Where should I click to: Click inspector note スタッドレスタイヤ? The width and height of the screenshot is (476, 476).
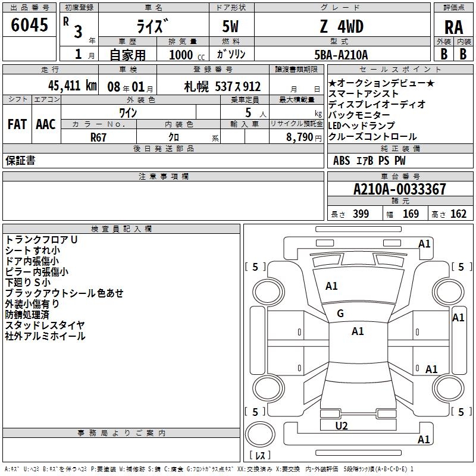(x=45, y=325)
